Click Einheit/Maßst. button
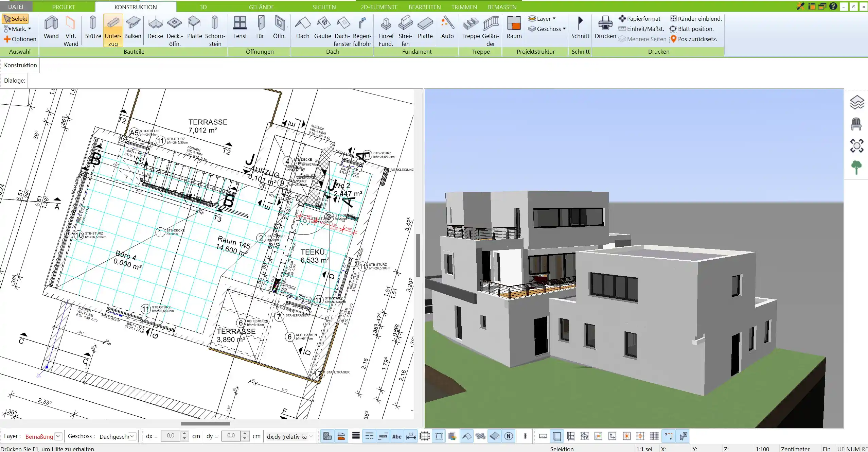 pyautogui.click(x=641, y=29)
